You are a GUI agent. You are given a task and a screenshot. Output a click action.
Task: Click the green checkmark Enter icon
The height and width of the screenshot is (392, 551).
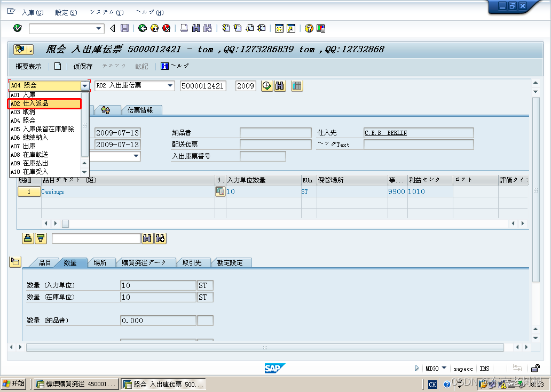(x=17, y=28)
